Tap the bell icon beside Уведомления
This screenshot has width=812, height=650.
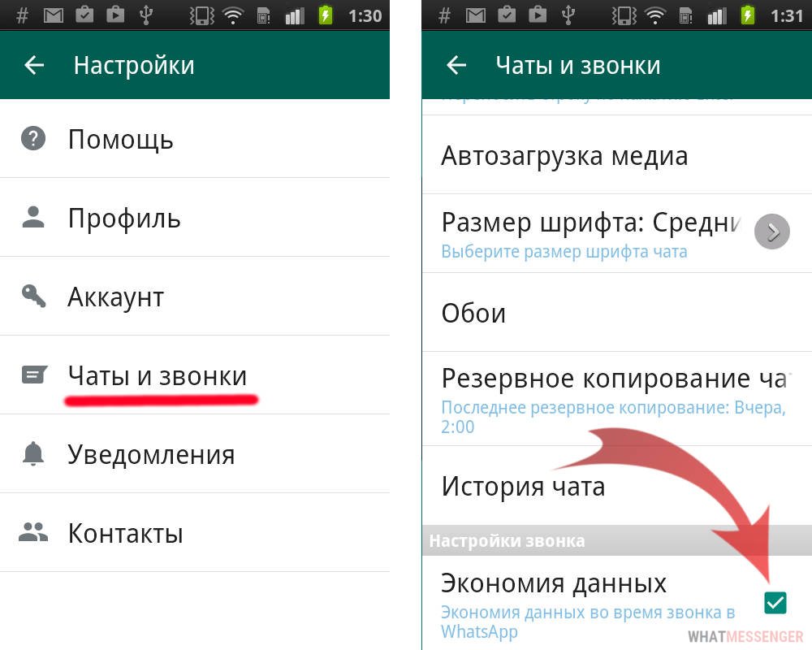pos(33,454)
